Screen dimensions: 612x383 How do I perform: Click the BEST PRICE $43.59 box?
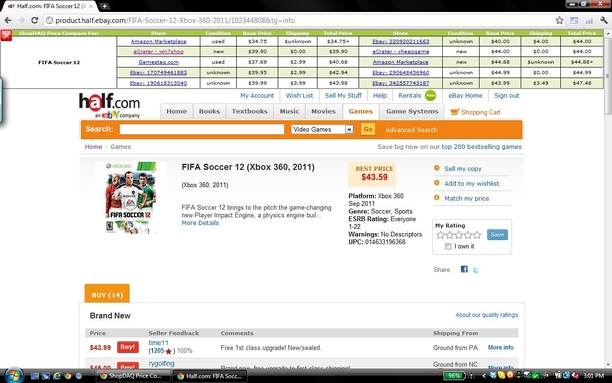coord(372,174)
